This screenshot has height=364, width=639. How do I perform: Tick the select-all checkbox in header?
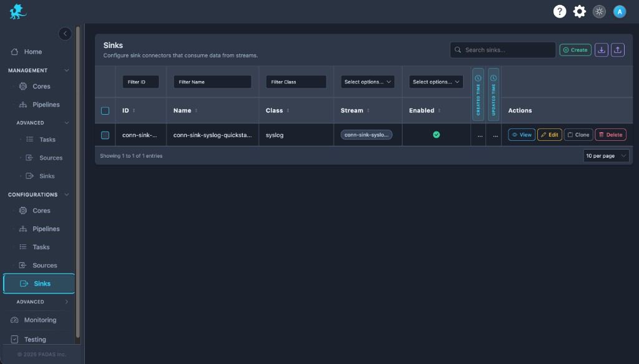click(x=105, y=111)
